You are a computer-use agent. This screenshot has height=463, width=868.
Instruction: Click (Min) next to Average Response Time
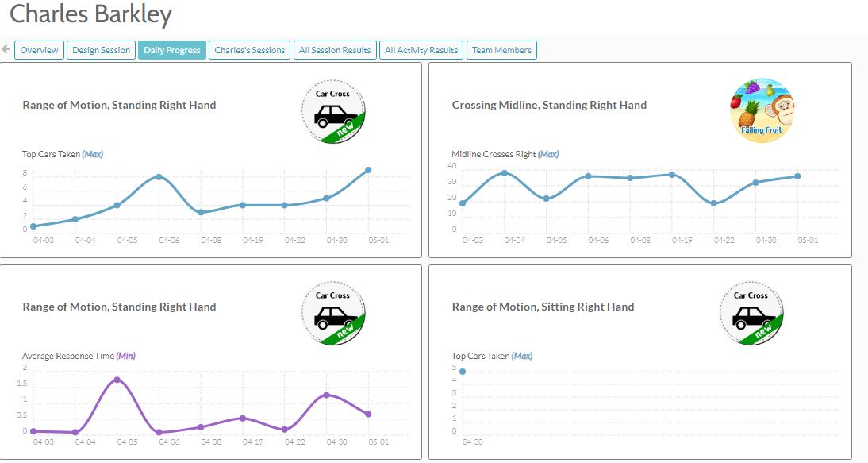tap(125, 356)
